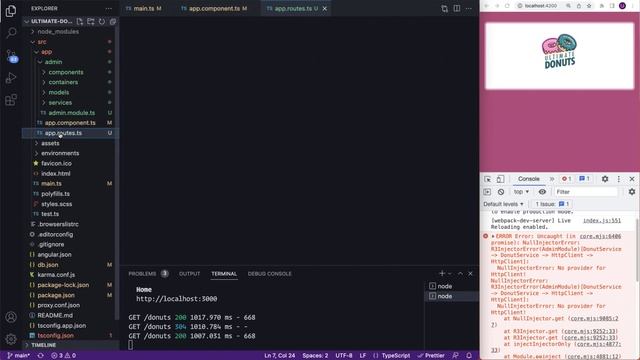The width and height of the screenshot is (640, 360).
Task: Open the OUTPUT panel tab
Action: [x=189, y=273]
